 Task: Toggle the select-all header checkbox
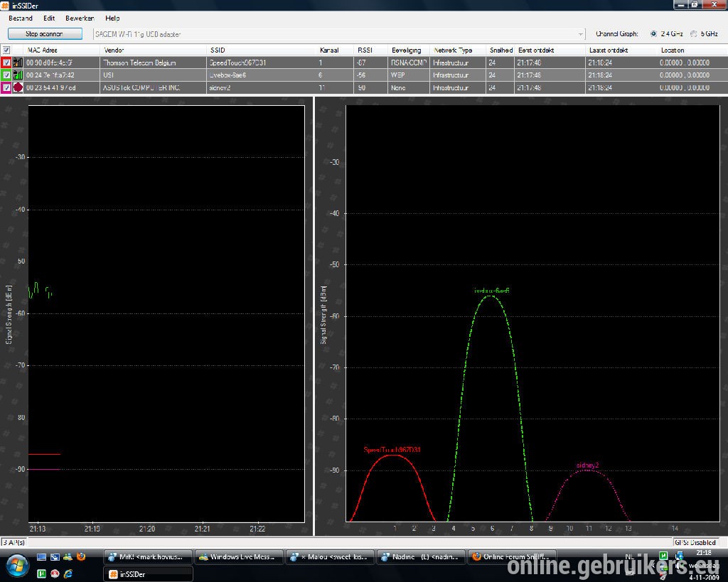pos(6,50)
